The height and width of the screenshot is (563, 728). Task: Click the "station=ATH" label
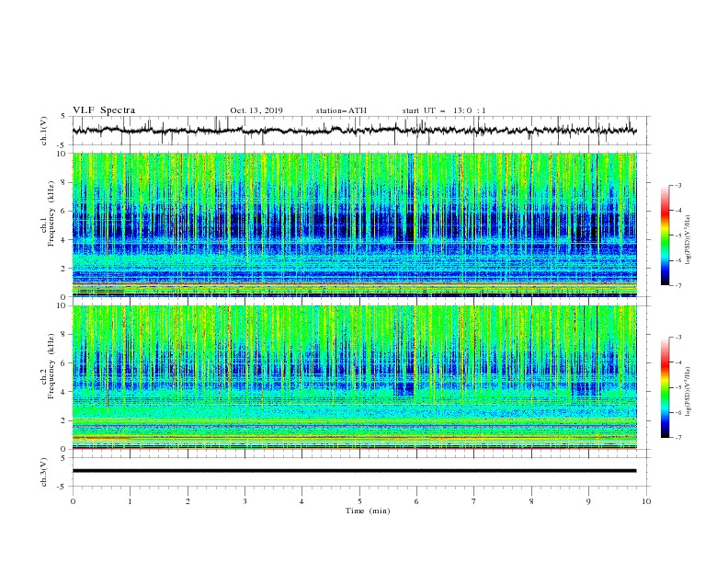341,110
